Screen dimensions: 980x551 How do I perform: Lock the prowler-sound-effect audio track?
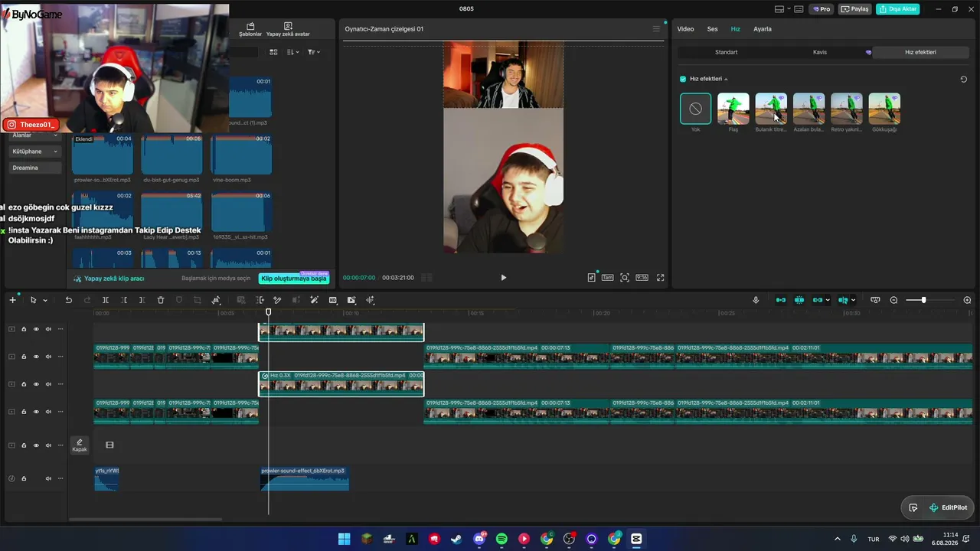pos(24,479)
